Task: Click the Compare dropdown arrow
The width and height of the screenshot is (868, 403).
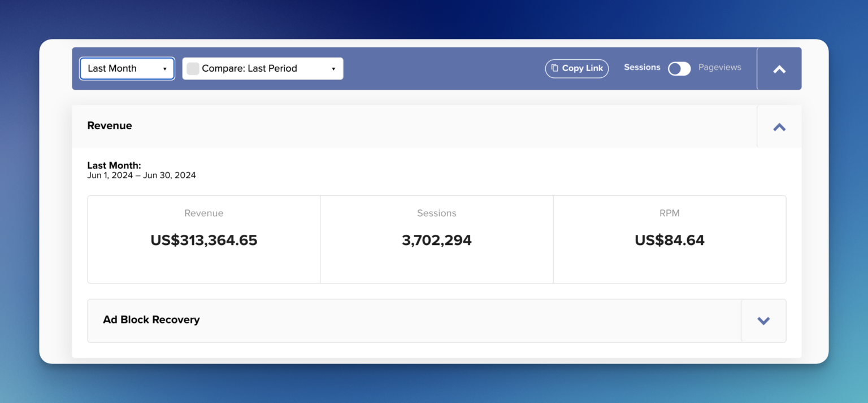Action: pos(333,69)
